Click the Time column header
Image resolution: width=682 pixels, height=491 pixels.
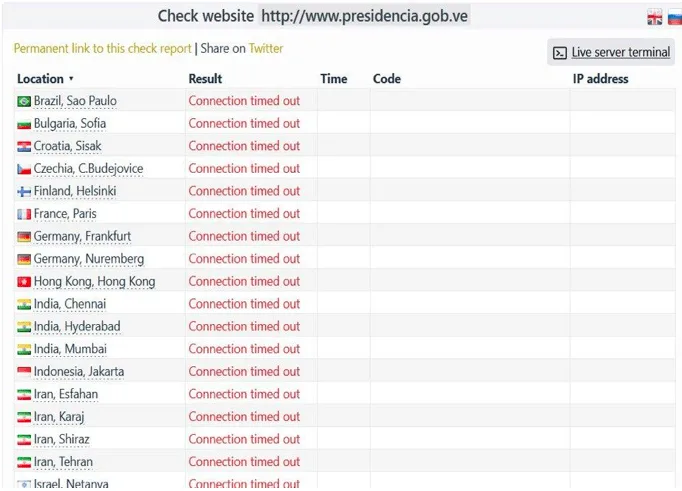(x=334, y=79)
